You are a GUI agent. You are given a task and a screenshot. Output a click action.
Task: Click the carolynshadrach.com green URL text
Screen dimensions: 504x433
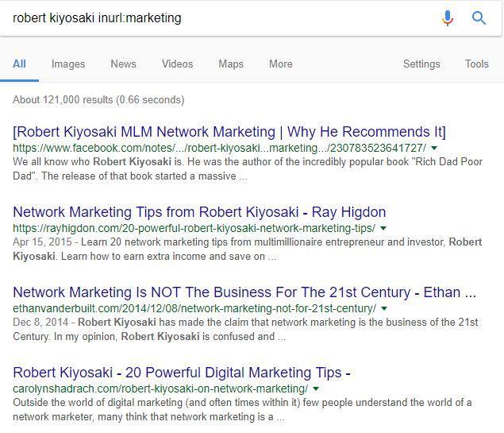[x=160, y=389]
